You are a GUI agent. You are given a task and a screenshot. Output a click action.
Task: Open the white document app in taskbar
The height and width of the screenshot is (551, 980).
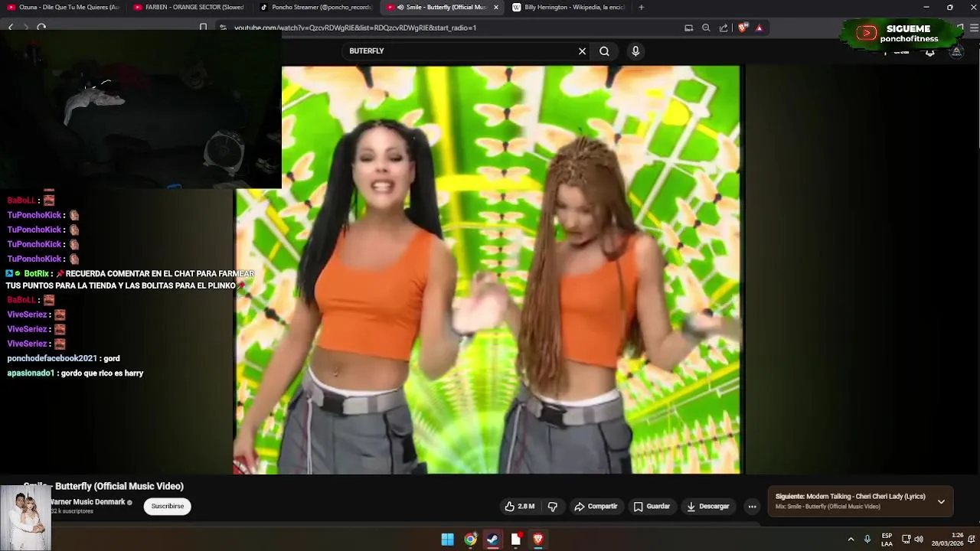pyautogui.click(x=516, y=540)
